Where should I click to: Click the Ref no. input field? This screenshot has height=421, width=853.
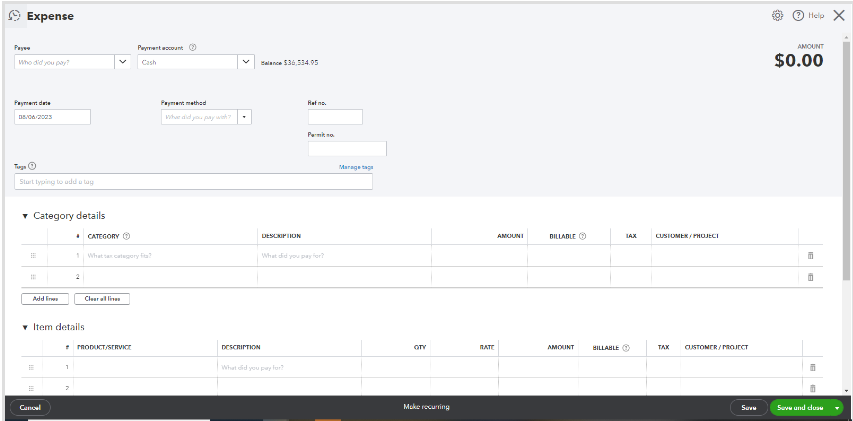pyautogui.click(x=335, y=117)
